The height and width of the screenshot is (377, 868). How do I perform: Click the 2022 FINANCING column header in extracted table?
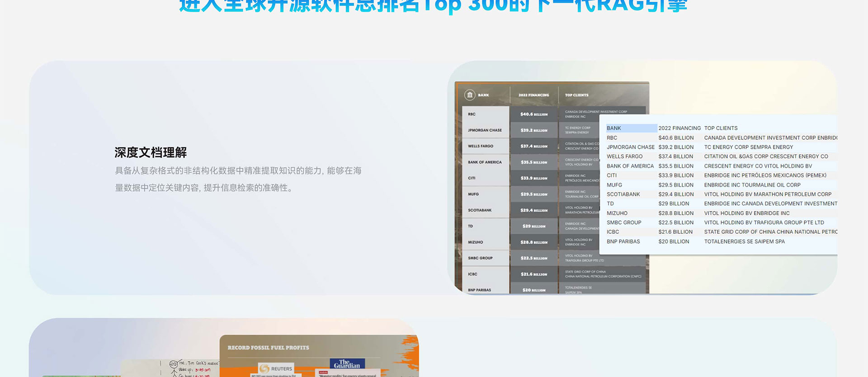point(679,128)
